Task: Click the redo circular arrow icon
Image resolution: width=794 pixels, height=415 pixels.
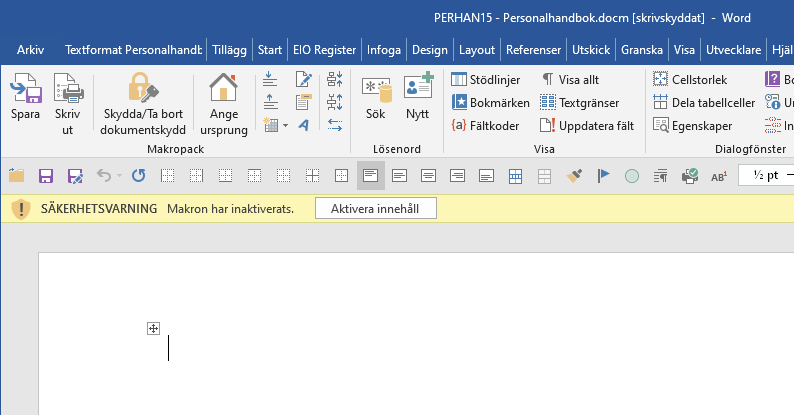Action: coord(138,176)
